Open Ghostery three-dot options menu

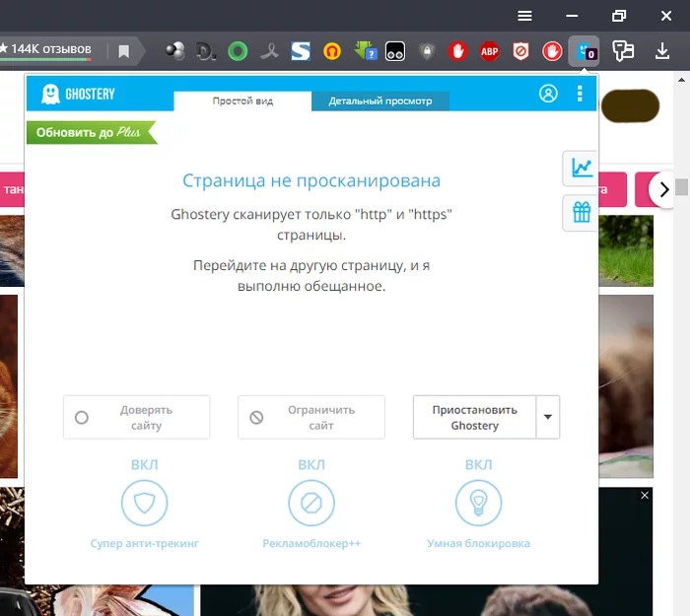pos(580,94)
